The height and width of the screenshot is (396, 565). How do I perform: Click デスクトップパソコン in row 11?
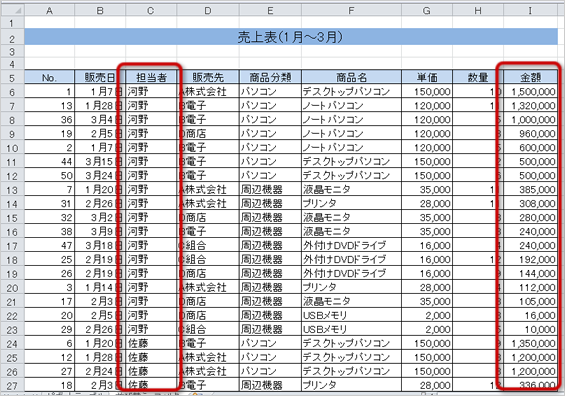click(351, 161)
